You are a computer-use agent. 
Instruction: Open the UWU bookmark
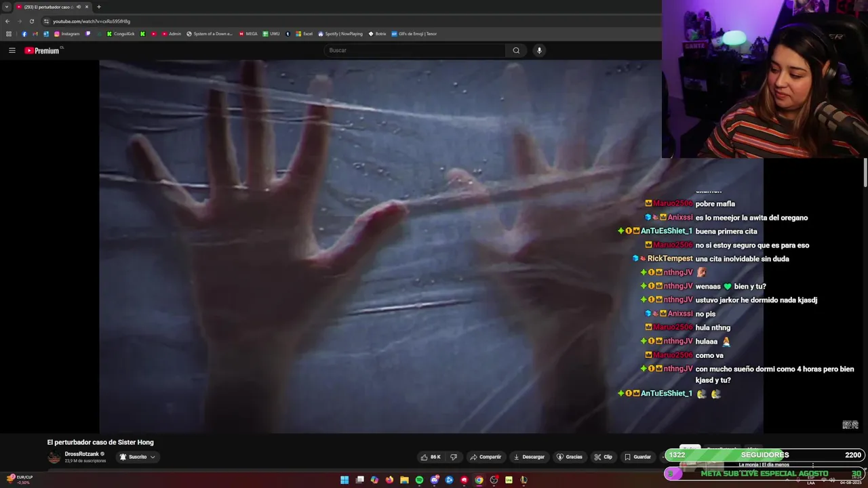(271, 33)
